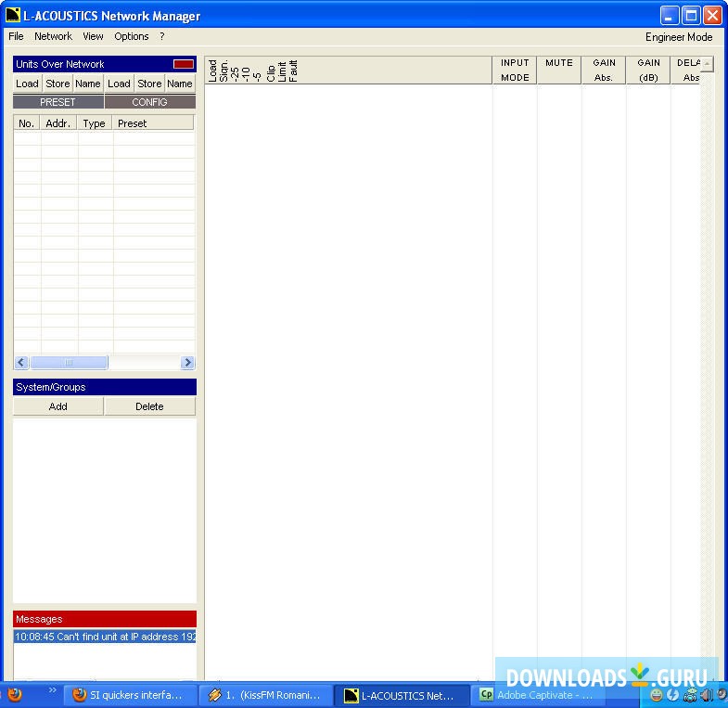This screenshot has height=708, width=728.
Task: Click the vertical Fault meter label
Action: pyautogui.click(x=293, y=71)
